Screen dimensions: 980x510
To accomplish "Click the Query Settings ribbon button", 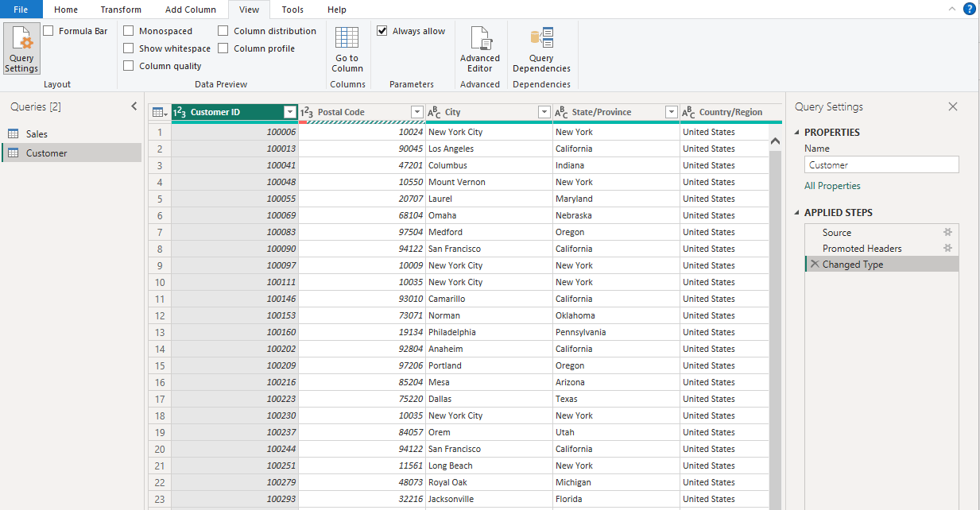I will 21,48.
